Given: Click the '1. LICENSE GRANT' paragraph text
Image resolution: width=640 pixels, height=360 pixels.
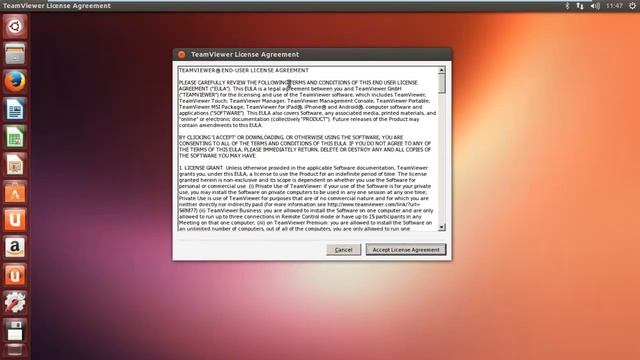Looking at the screenshot, I should 306,198.
